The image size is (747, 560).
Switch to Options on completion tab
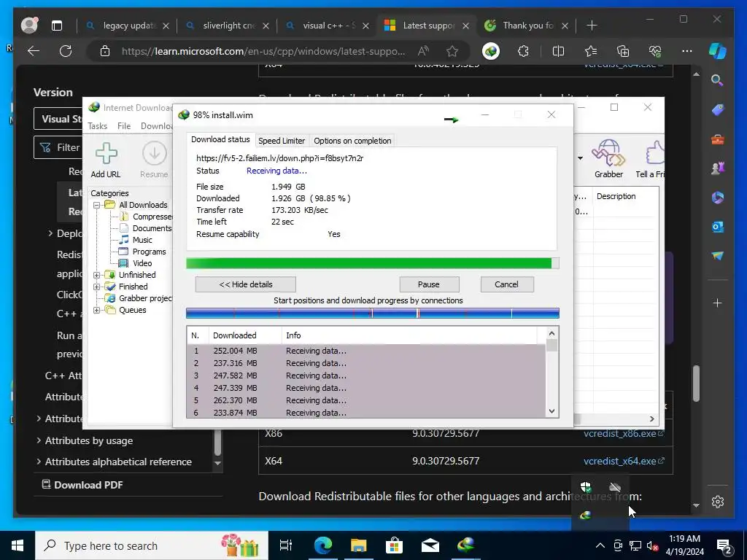352,141
